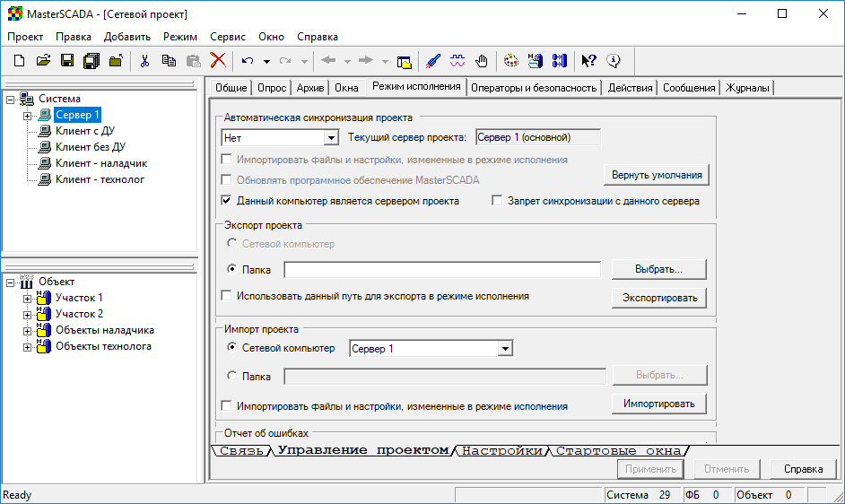
Task: Click the blue rocket start-mode icon
Action: (x=432, y=61)
